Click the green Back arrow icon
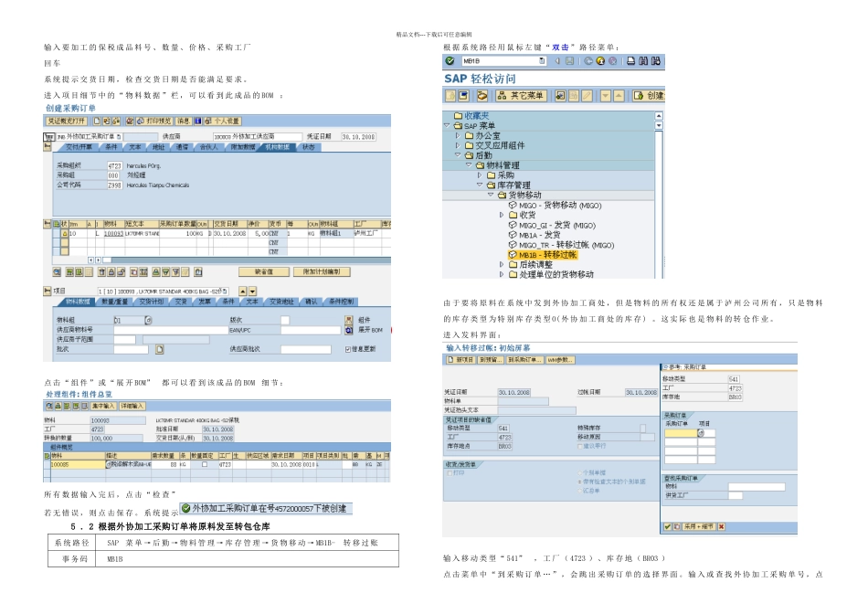Viewport: 868px width, 614px height. 588,61
